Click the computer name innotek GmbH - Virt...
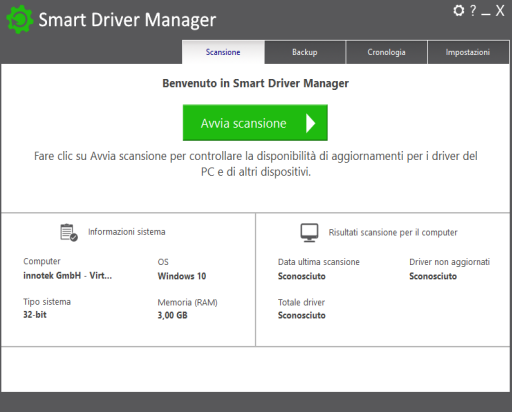512x412 pixels. (x=68, y=276)
